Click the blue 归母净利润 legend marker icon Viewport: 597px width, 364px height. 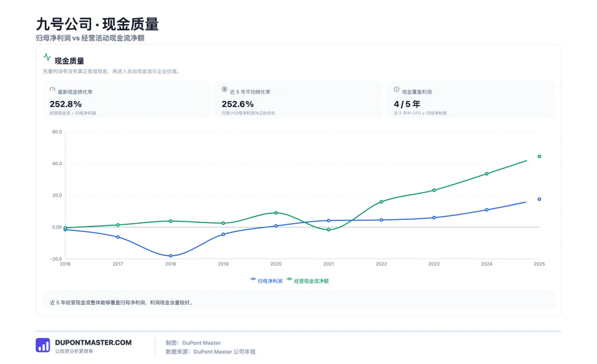pos(253,279)
